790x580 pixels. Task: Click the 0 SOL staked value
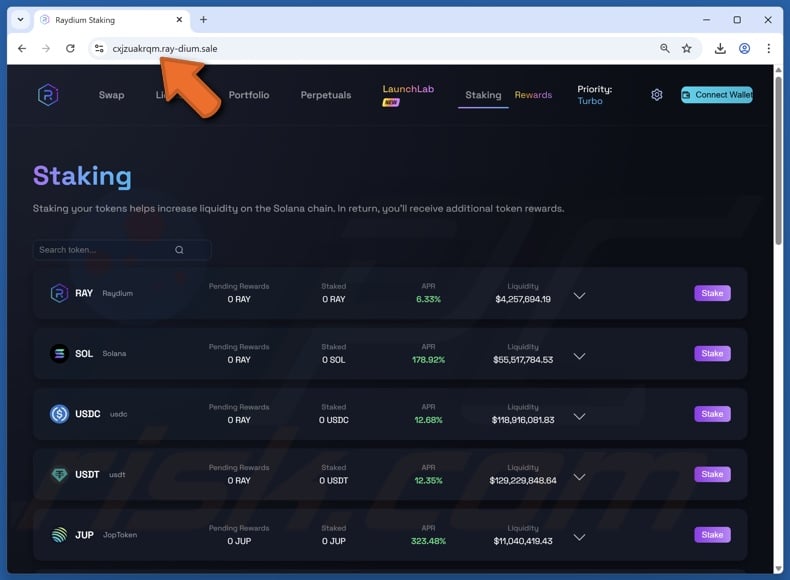334,360
